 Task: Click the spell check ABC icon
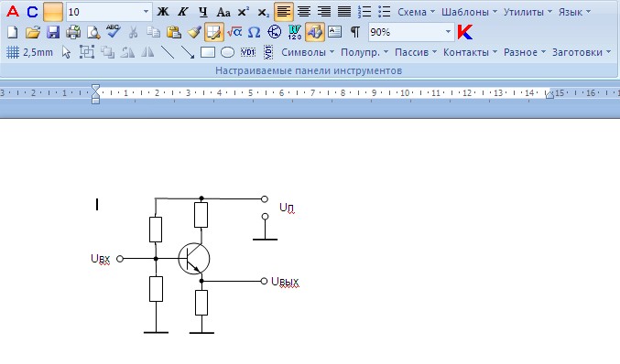[x=113, y=32]
